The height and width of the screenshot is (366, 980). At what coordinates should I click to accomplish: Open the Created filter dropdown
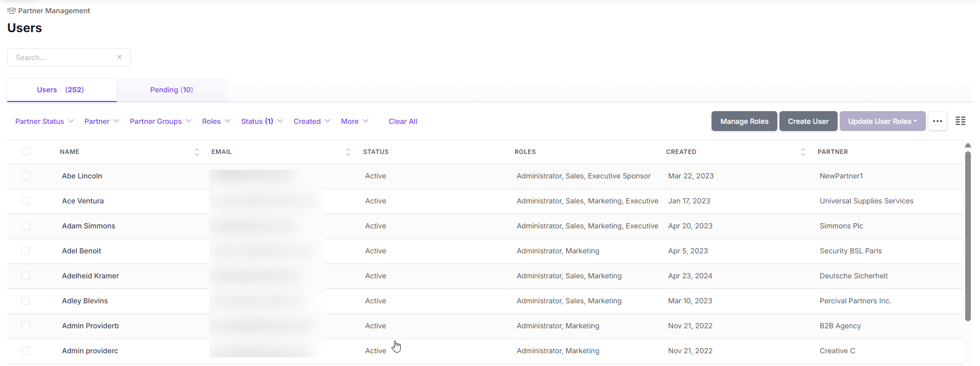pyautogui.click(x=312, y=121)
